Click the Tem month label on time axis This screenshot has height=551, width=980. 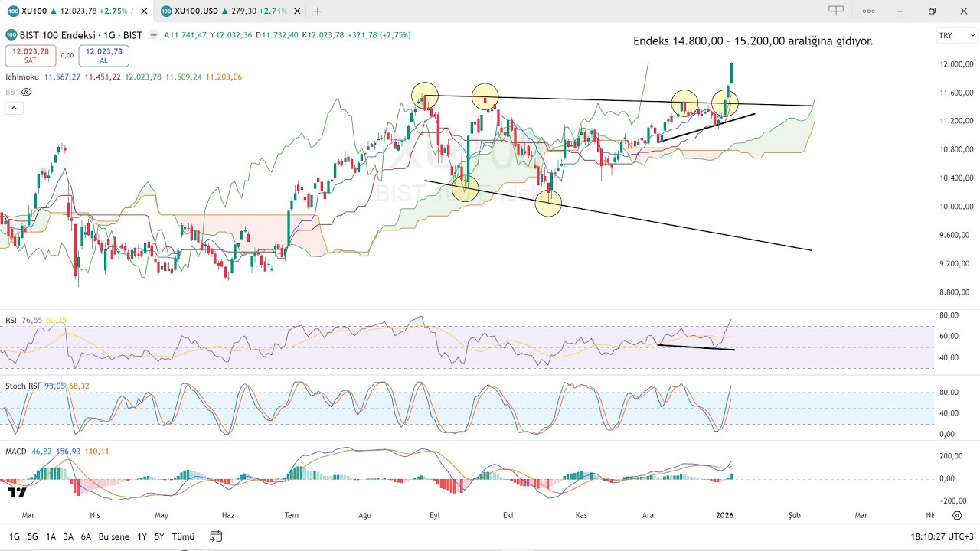coord(291,516)
